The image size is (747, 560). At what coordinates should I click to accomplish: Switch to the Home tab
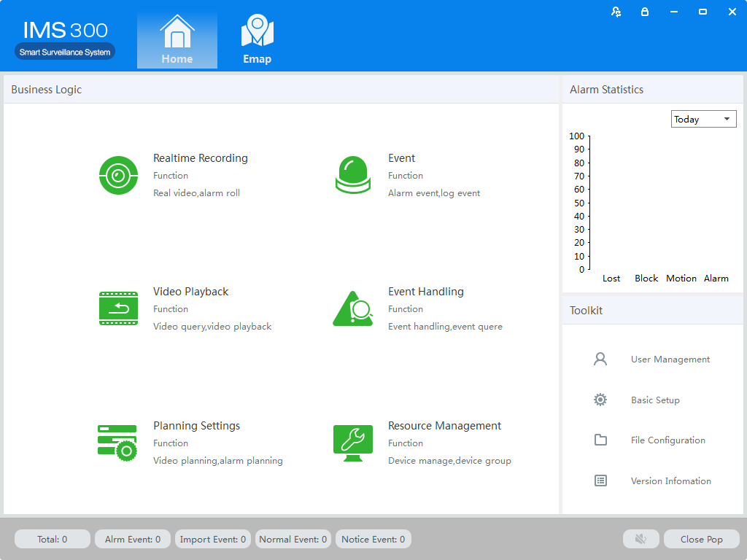click(x=177, y=41)
